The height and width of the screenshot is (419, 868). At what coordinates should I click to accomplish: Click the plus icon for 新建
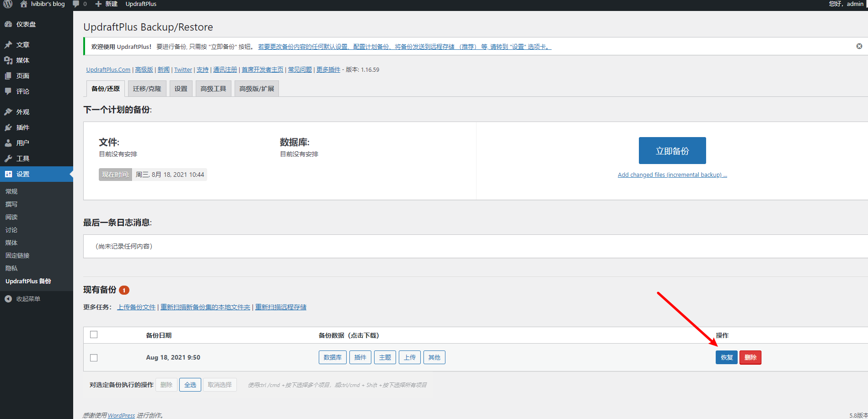click(98, 4)
